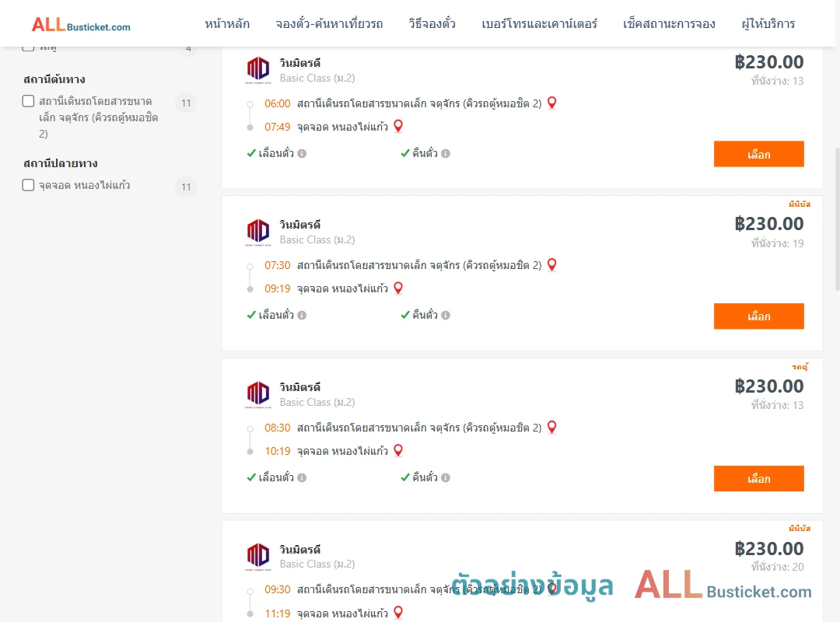Click สถานีต้นทาง filter heading
This screenshot has width=840, height=622.
coord(54,79)
